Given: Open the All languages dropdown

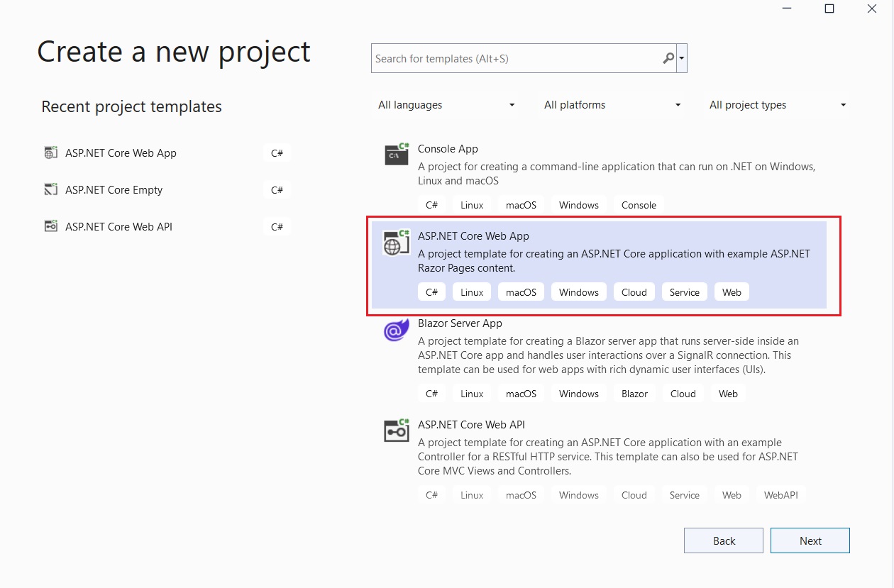Looking at the screenshot, I should tap(447, 105).
